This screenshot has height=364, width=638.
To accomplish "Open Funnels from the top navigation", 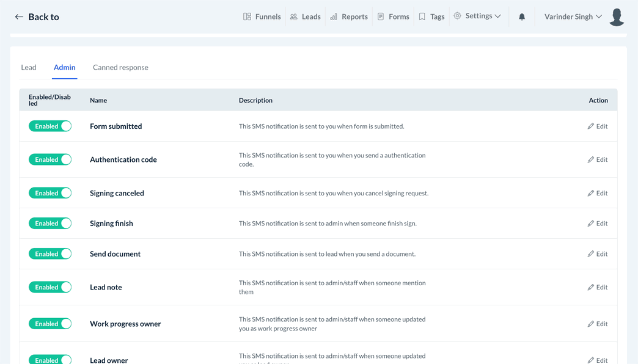I will (x=262, y=16).
